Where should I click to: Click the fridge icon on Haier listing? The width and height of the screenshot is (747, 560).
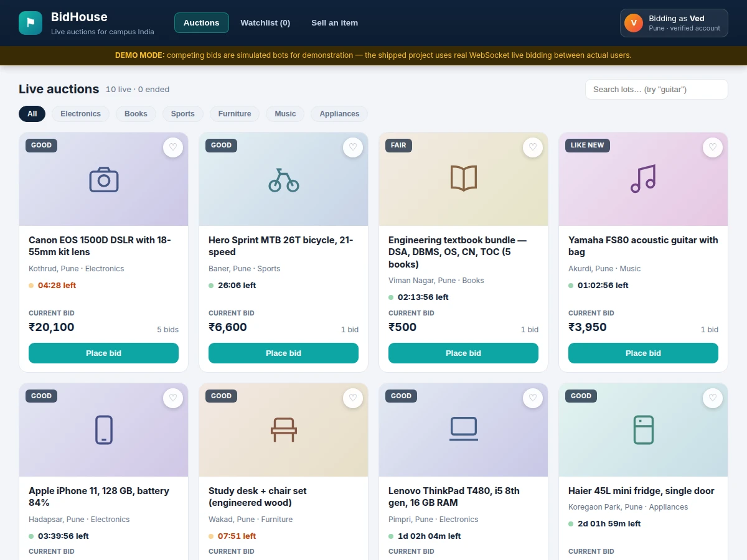tap(643, 429)
